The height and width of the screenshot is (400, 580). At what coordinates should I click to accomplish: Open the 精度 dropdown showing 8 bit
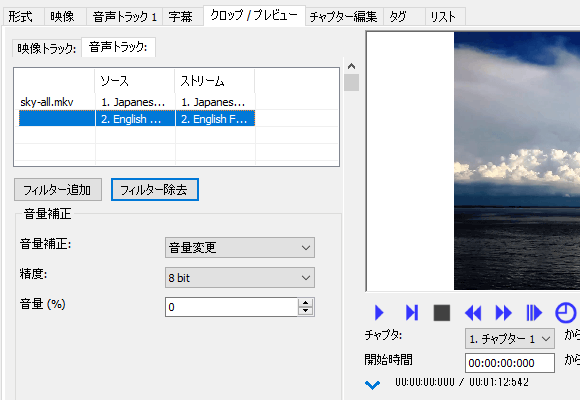[240, 278]
